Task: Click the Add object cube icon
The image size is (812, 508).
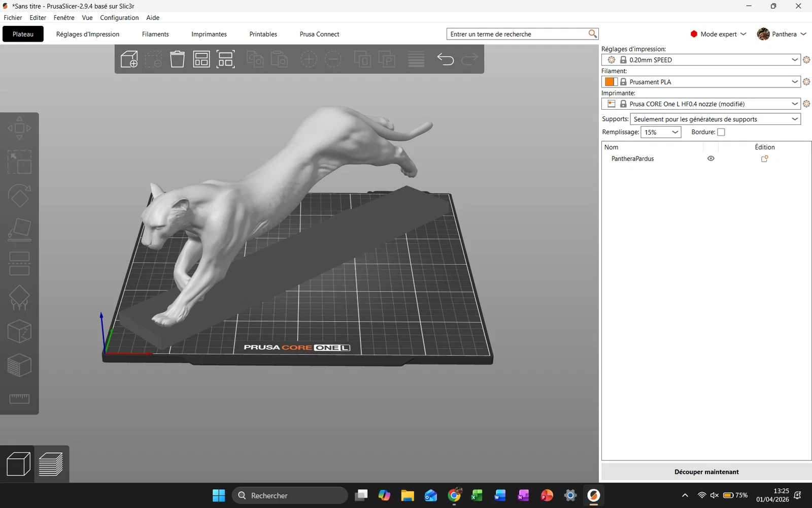Action: click(x=129, y=59)
